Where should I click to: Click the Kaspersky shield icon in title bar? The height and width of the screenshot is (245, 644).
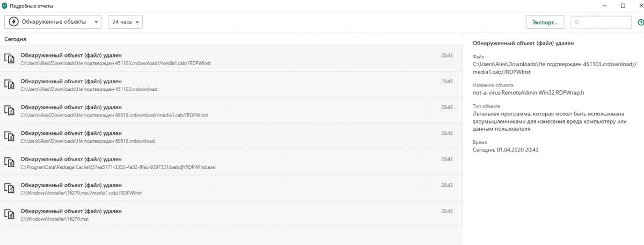[x=5, y=6]
